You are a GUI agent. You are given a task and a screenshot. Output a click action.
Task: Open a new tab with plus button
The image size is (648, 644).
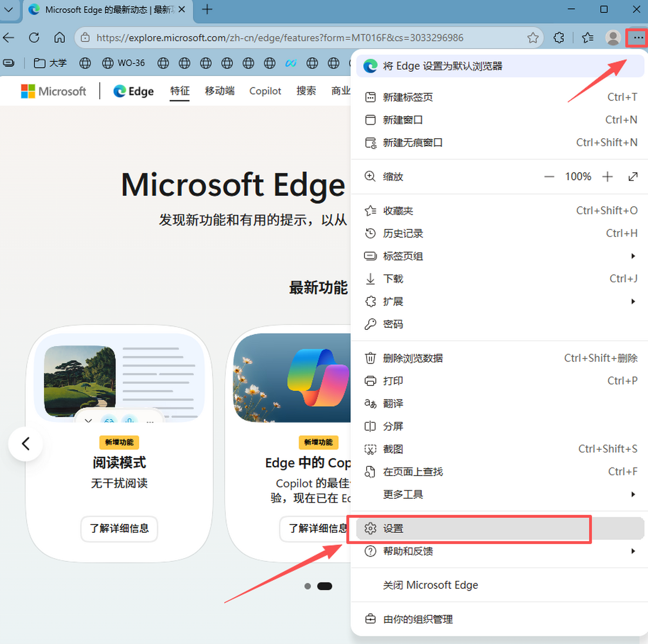click(207, 9)
